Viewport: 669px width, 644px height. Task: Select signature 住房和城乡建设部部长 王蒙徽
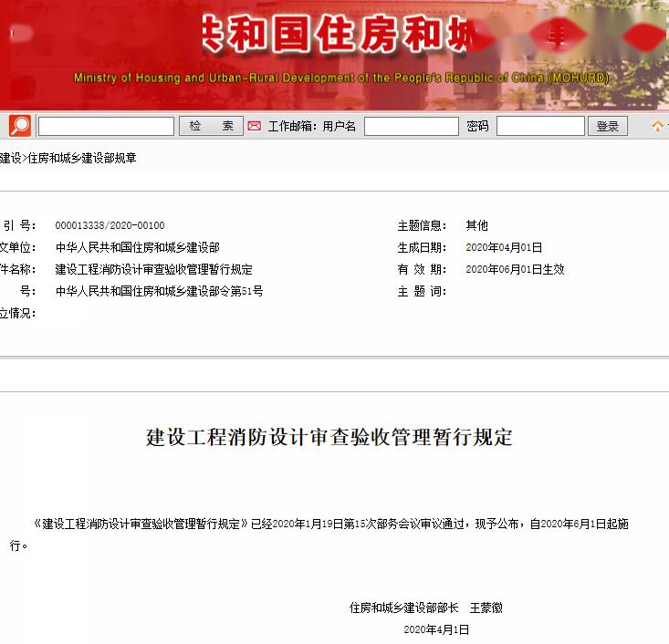tap(426, 608)
